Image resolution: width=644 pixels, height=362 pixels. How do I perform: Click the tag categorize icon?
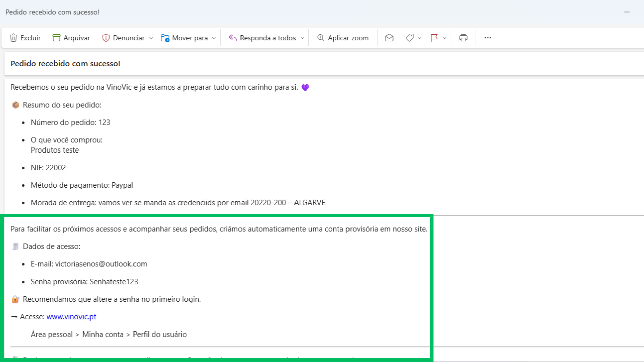click(409, 38)
